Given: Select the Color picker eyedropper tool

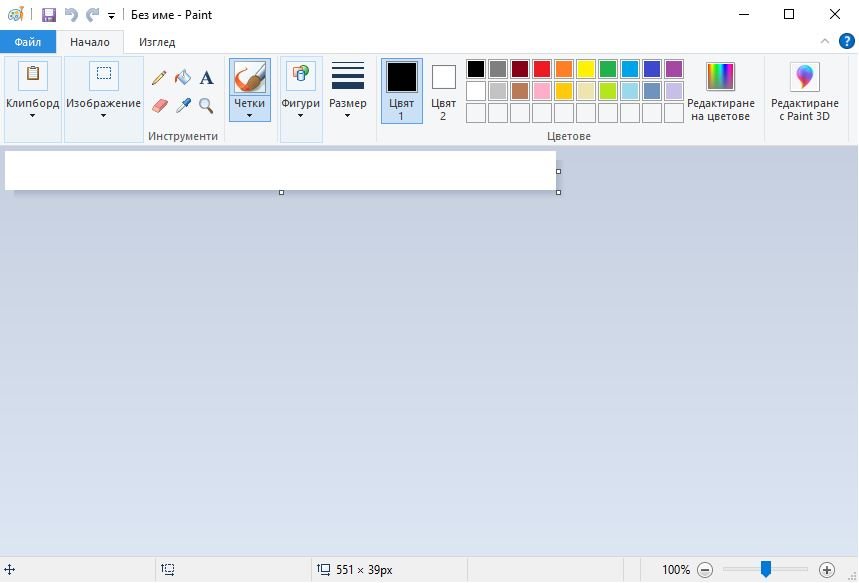Looking at the screenshot, I should [183, 105].
